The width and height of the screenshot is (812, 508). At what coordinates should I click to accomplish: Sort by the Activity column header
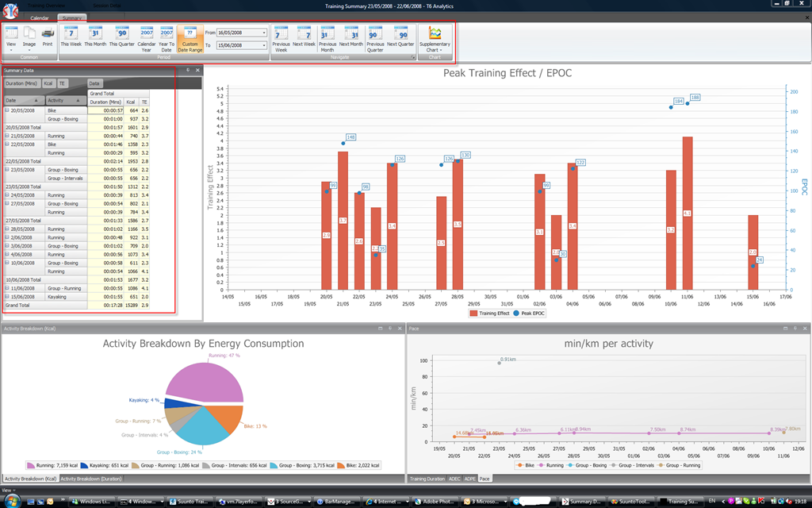[66, 100]
